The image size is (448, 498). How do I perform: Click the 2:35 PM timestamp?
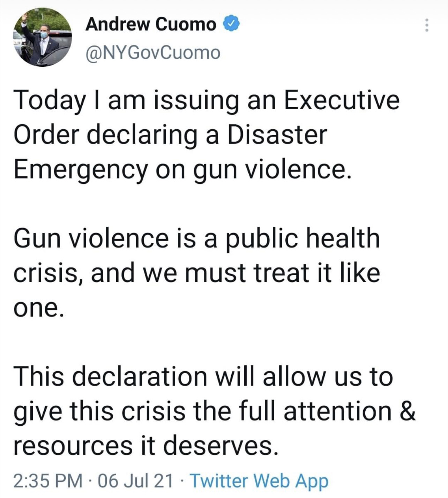48,481
